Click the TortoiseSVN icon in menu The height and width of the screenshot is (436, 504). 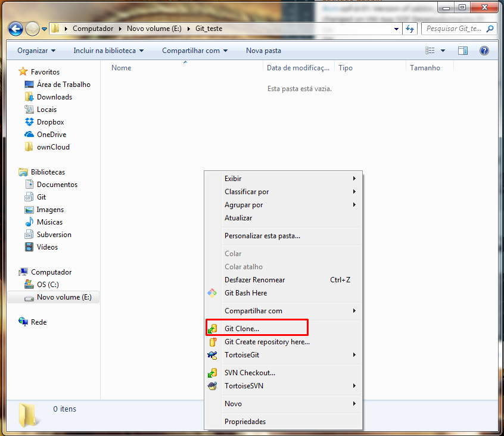[212, 386]
